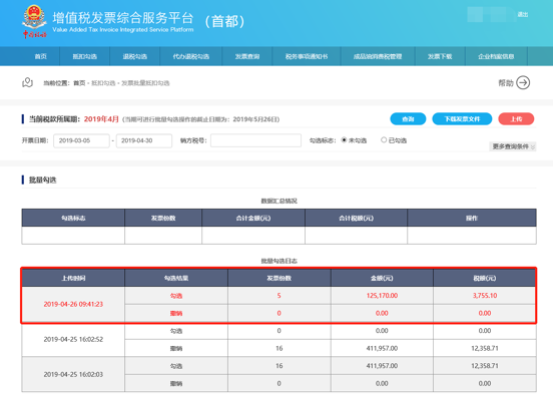This screenshot has height=401, width=553.
Task: Click the log table 上传时间 header
Action: [x=73, y=278]
